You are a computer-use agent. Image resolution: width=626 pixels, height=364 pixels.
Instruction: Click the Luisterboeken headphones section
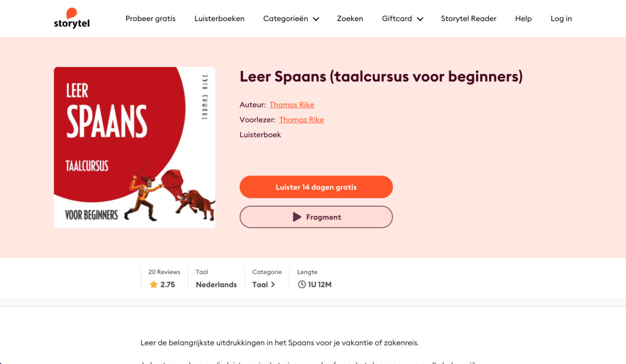(x=219, y=19)
